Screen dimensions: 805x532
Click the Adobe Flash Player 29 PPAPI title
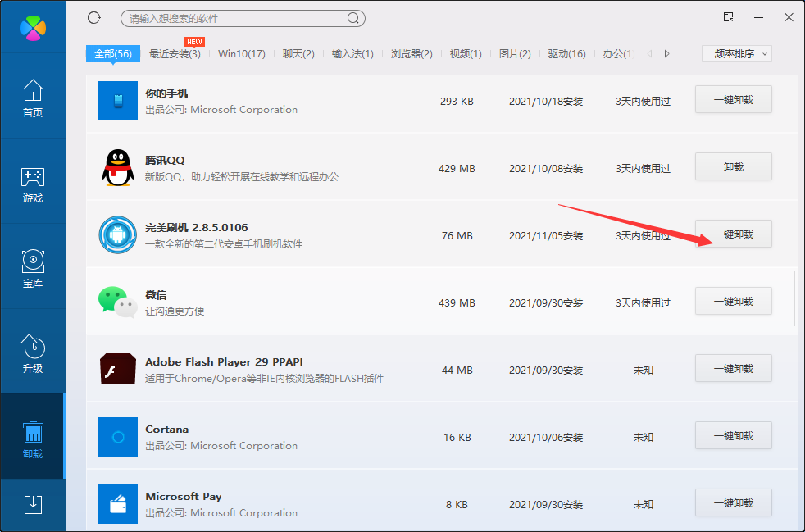225,362
